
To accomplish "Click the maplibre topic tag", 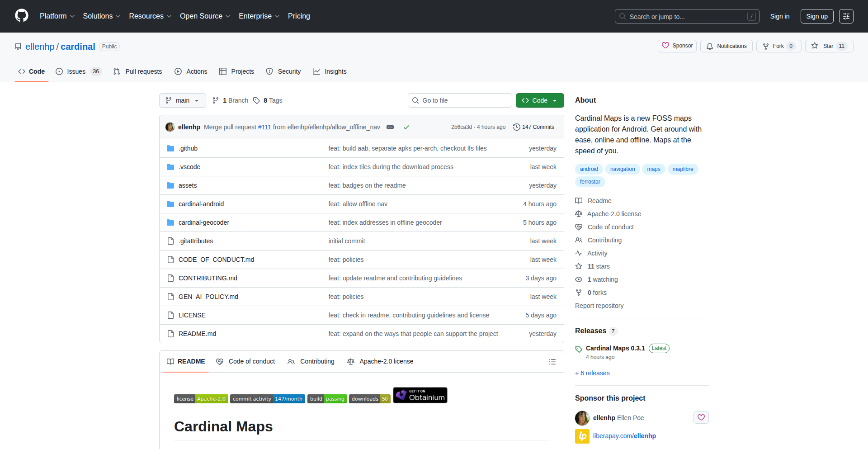I will (x=683, y=169).
